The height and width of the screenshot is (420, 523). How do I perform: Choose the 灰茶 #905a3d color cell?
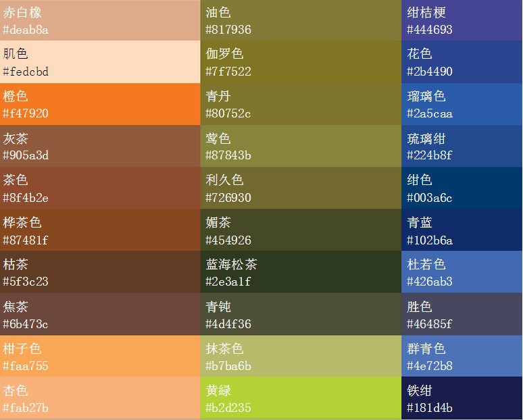pyautogui.click(x=100, y=147)
